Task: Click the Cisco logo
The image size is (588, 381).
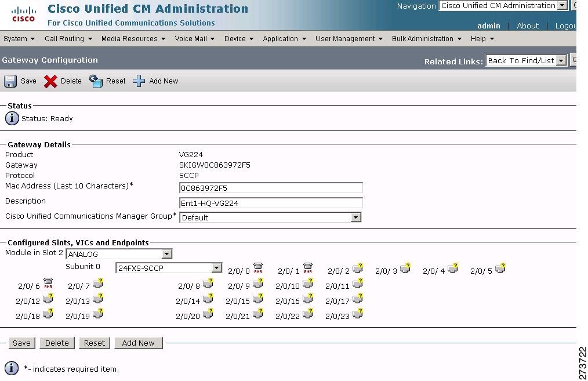Action: point(23,14)
